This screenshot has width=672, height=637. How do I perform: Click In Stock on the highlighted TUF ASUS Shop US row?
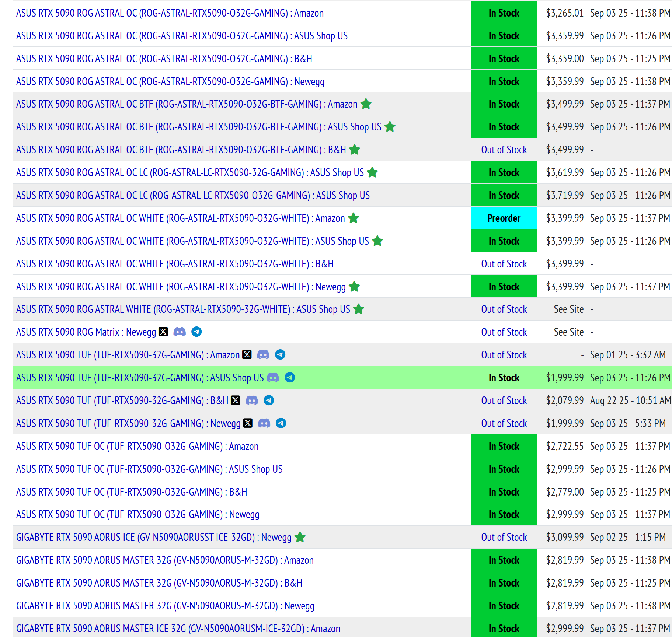point(504,378)
